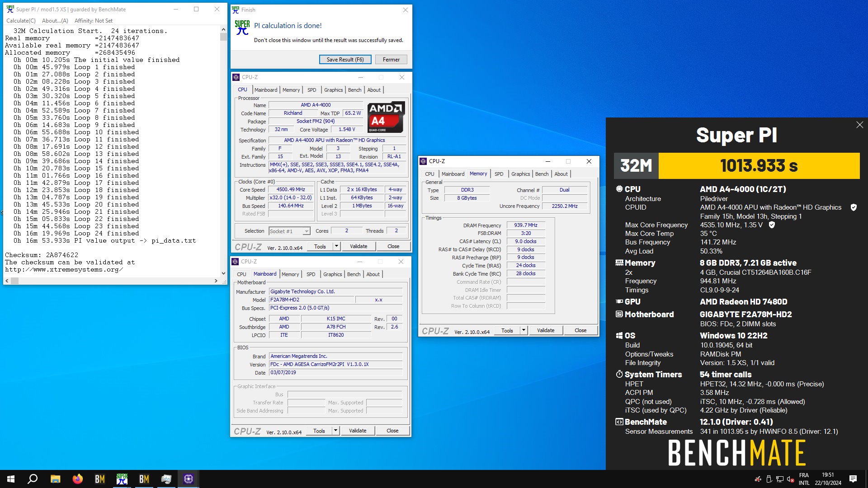Click the BIOS Version field in Mainboard window
The image size is (868, 488).
point(335,364)
